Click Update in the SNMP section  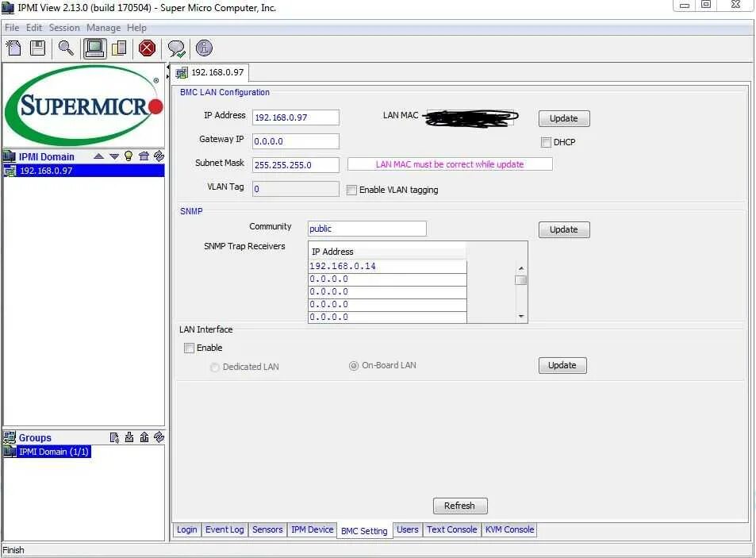click(x=563, y=229)
